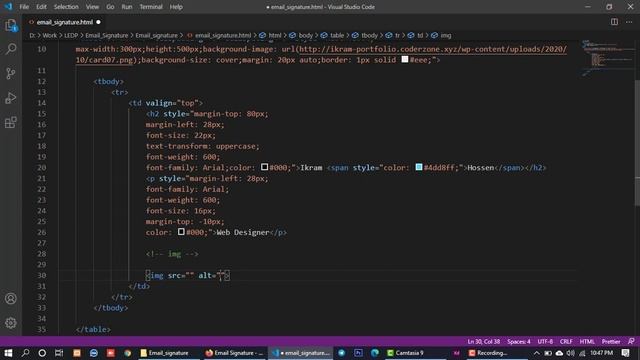Expand the LEDP breadcrumb folder
The height and width of the screenshot is (360, 640).
(71, 36)
